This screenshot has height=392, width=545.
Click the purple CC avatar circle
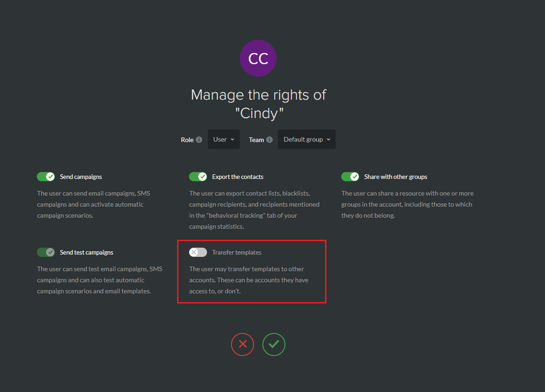click(x=258, y=58)
